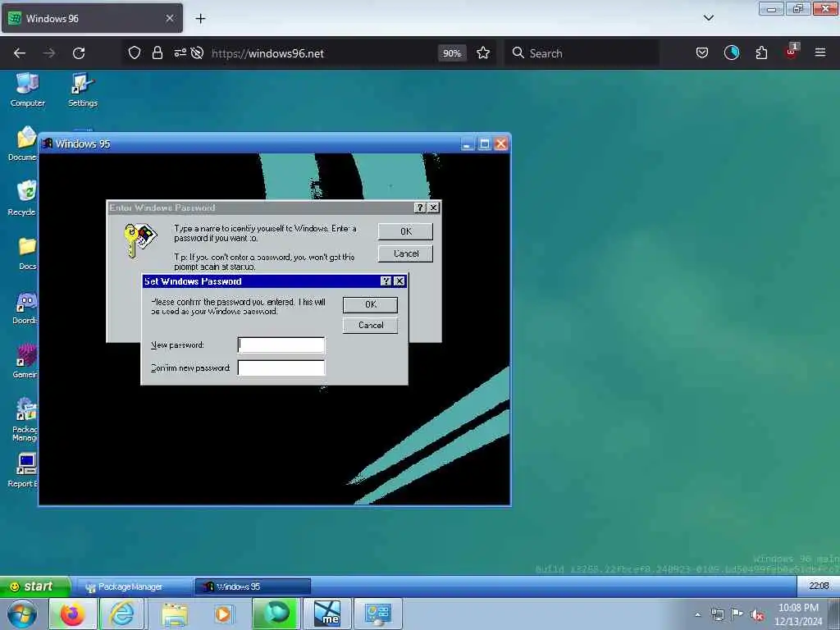840x630 pixels.
Task: Open the Settings desktop shortcut
Action: (83, 89)
